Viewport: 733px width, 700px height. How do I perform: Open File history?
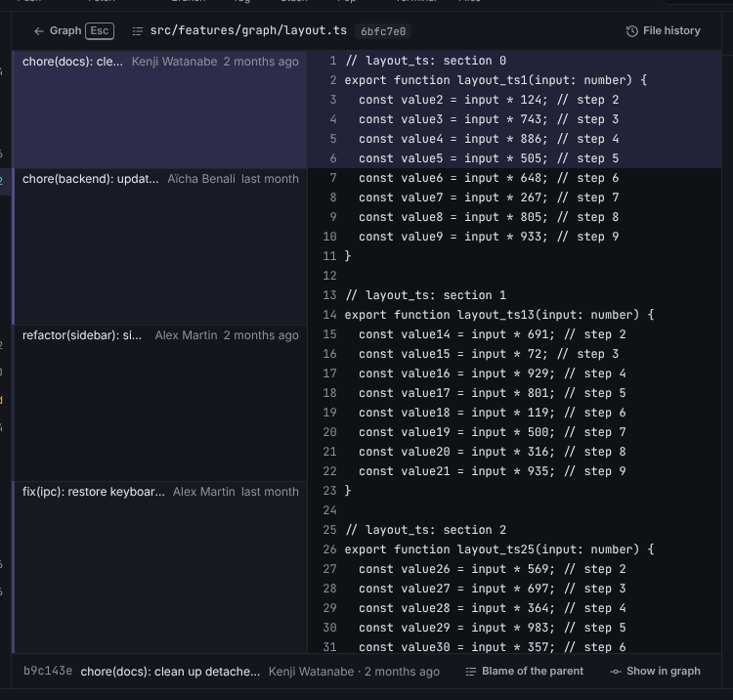[663, 31]
